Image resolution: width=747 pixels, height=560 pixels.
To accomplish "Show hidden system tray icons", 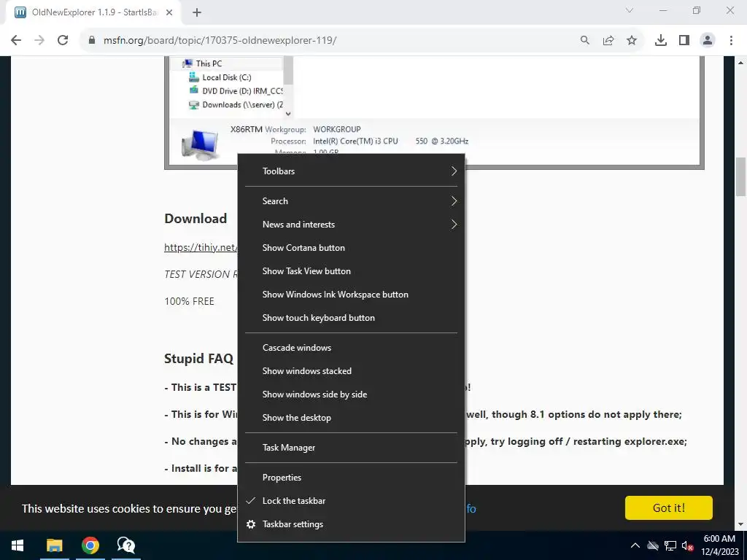I will coord(635,545).
